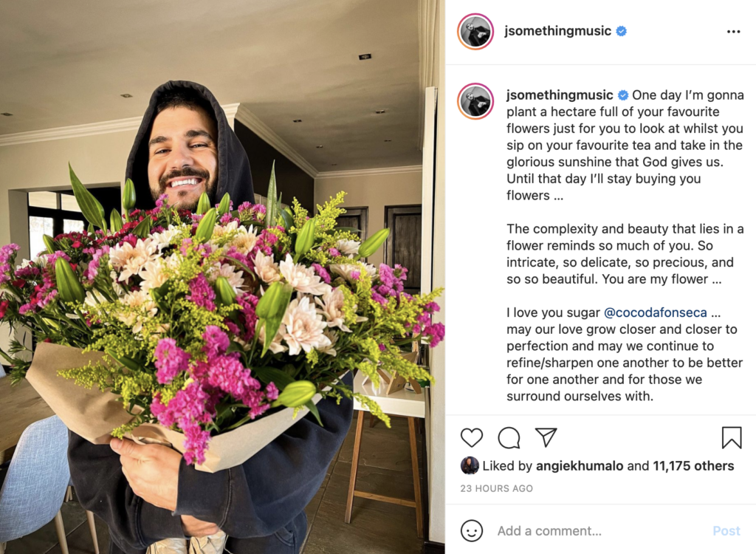The height and width of the screenshot is (554, 756).
Task: Click the small liker avatar thumbnail
Action: point(470,465)
